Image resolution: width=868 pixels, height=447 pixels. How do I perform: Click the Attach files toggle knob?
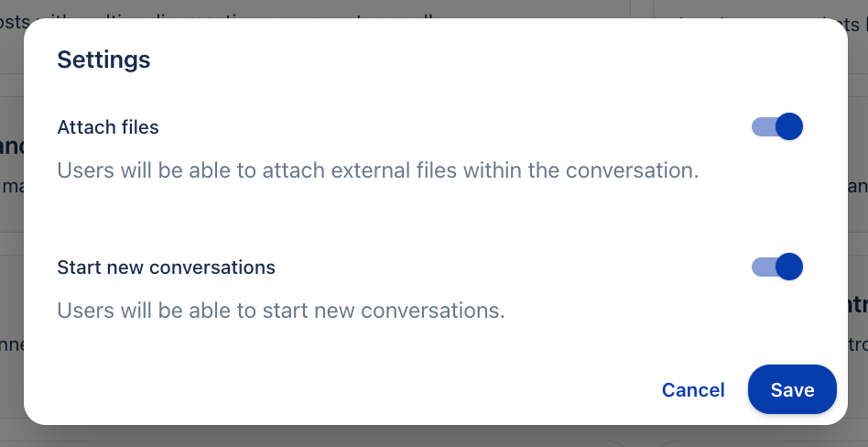[x=789, y=126]
